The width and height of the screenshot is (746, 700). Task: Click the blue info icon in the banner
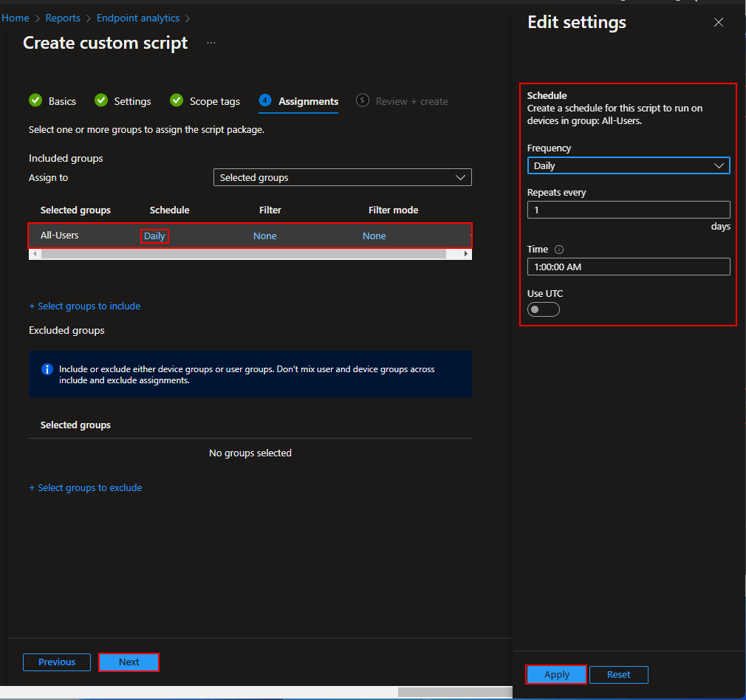[47, 369]
